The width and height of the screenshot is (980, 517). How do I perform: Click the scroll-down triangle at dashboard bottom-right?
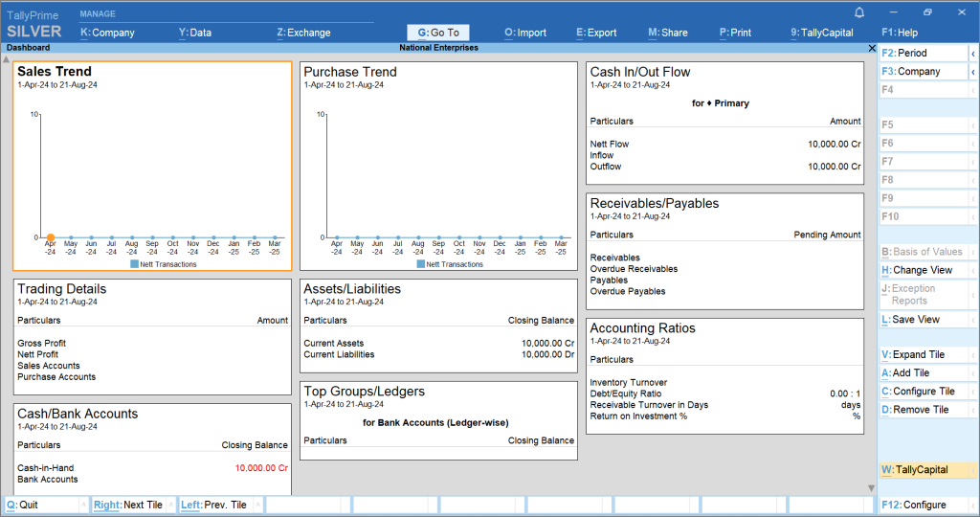(871, 488)
